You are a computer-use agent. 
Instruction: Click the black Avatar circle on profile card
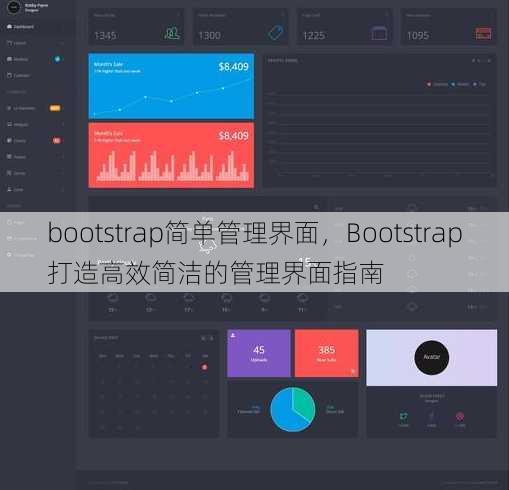tap(432, 357)
